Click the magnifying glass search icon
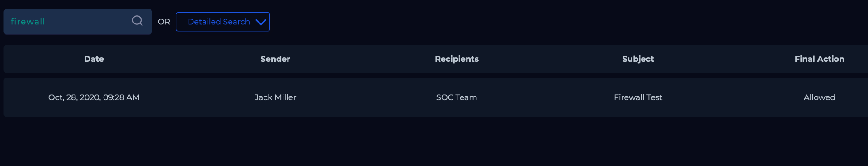The width and height of the screenshot is (868, 166). (x=137, y=21)
